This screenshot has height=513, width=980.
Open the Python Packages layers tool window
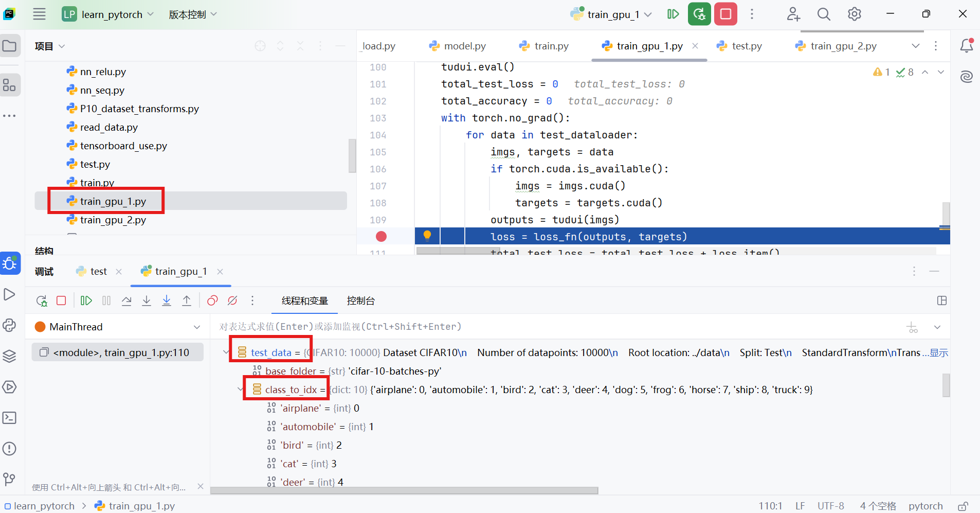[x=10, y=356]
